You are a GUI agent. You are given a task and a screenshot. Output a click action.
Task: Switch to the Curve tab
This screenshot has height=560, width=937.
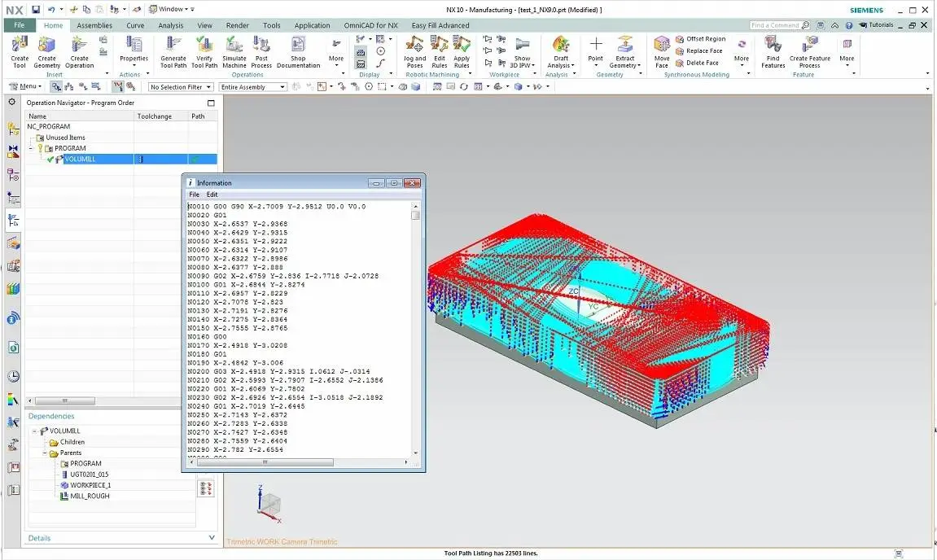coord(135,26)
